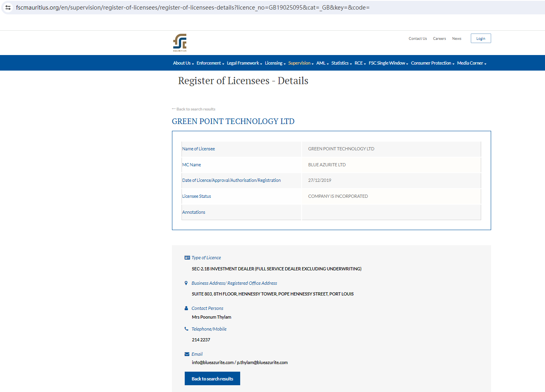545x392 pixels.
Task: Open the Consumer Protection menu
Action: pyautogui.click(x=432, y=63)
